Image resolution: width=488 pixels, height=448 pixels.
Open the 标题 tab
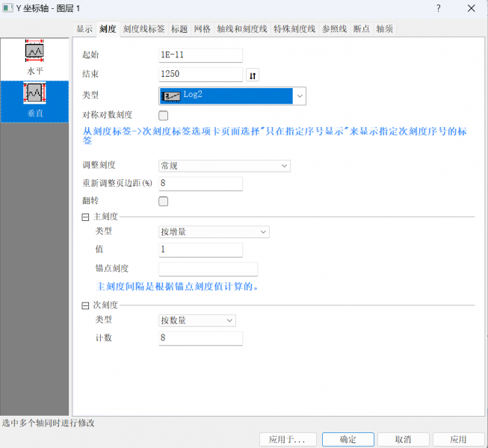[179, 29]
